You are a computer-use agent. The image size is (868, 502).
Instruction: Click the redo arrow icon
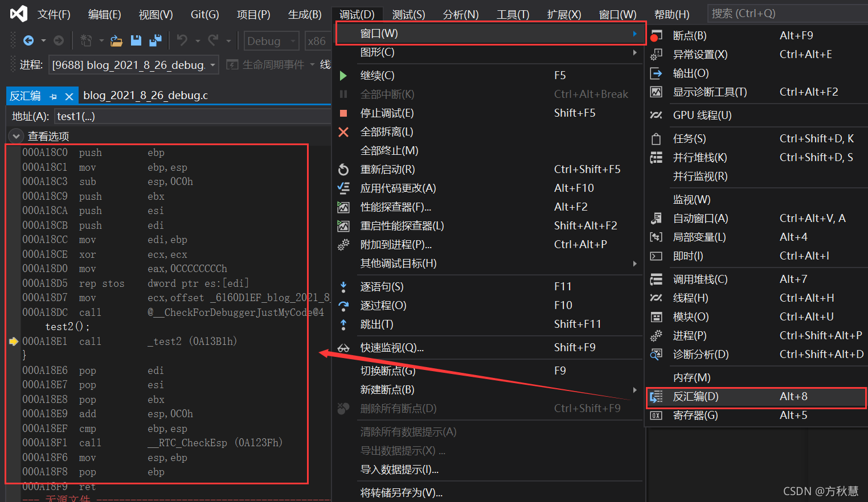click(213, 40)
